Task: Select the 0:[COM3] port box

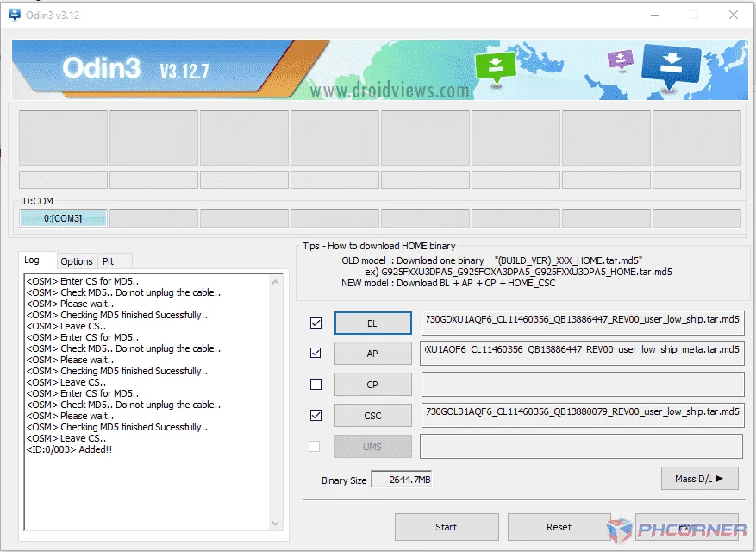Action: (63, 218)
